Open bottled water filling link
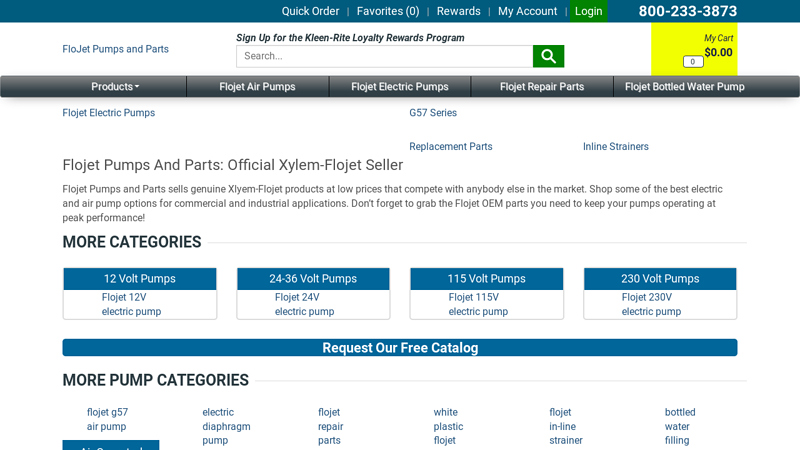800x450 pixels. tap(680, 426)
